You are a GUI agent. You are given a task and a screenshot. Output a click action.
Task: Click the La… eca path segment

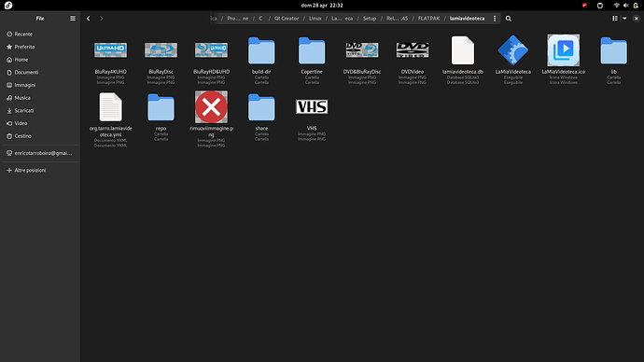[x=343, y=19]
